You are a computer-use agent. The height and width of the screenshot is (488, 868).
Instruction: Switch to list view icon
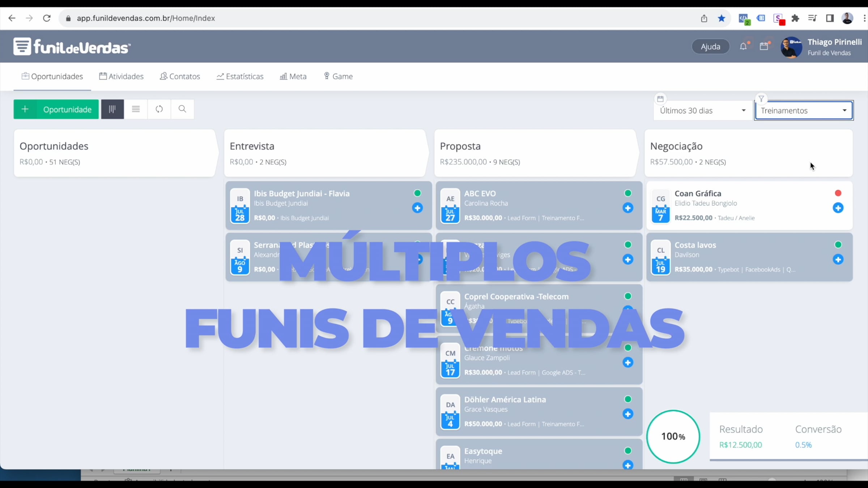[x=136, y=109]
